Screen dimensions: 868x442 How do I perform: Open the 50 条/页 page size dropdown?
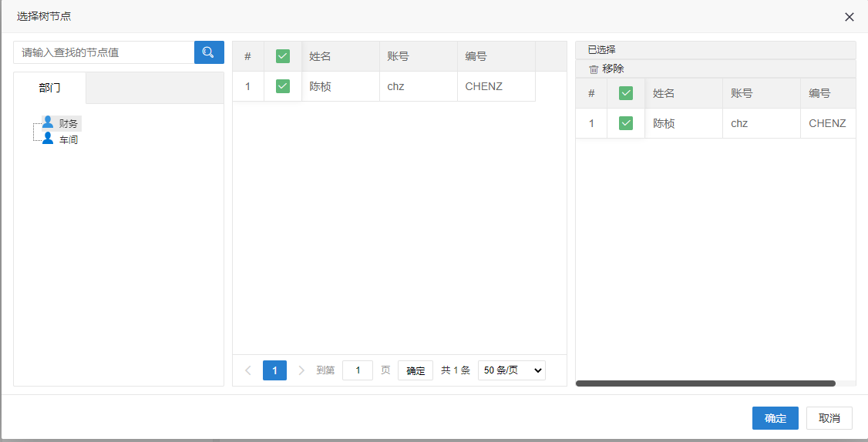511,370
